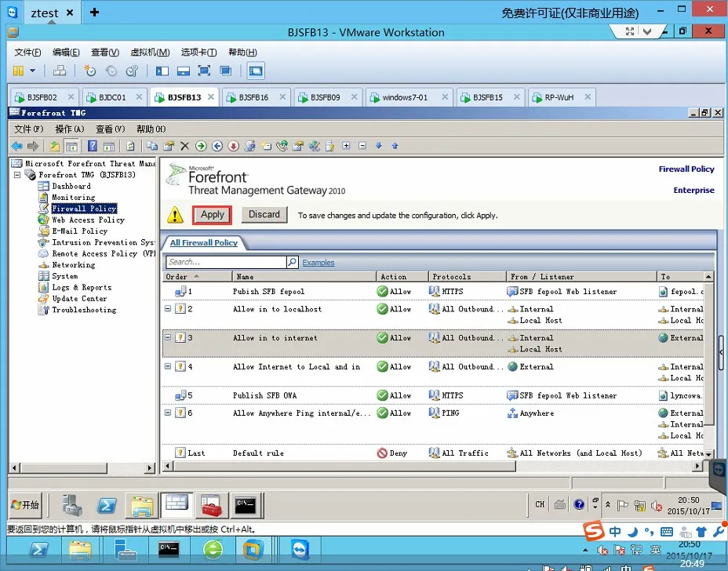This screenshot has width=728, height=571.
Task: Select the Default rule row
Action: click(433, 453)
